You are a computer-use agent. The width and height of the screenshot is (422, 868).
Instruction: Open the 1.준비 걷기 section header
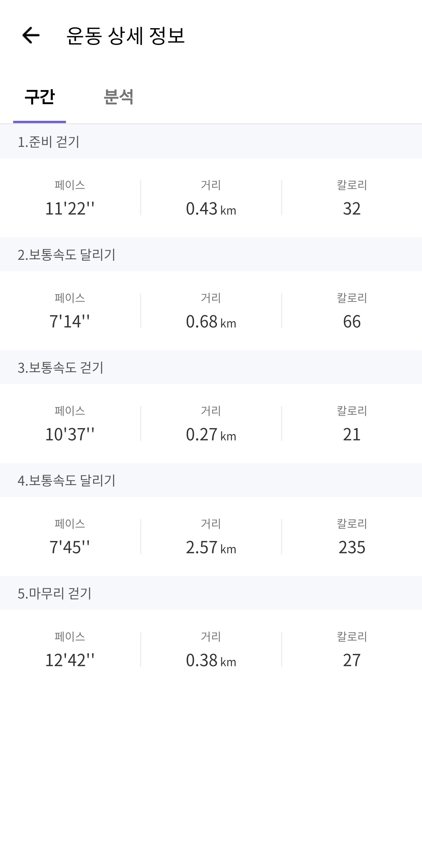tap(211, 141)
